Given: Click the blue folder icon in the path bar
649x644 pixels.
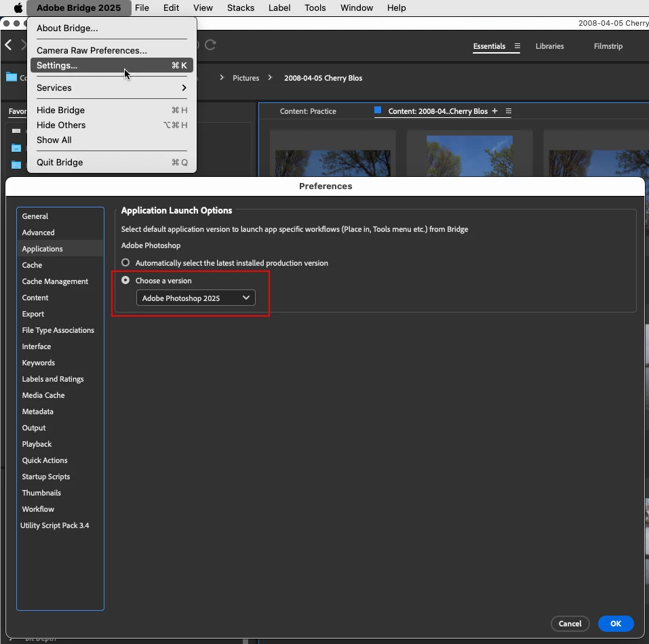Looking at the screenshot, I should tap(11, 77).
